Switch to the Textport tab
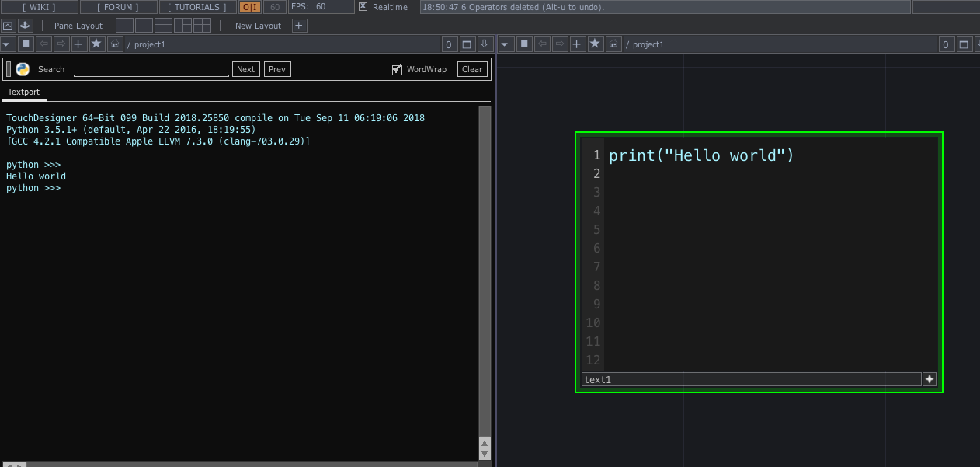The height and width of the screenshot is (467, 980). click(x=24, y=92)
